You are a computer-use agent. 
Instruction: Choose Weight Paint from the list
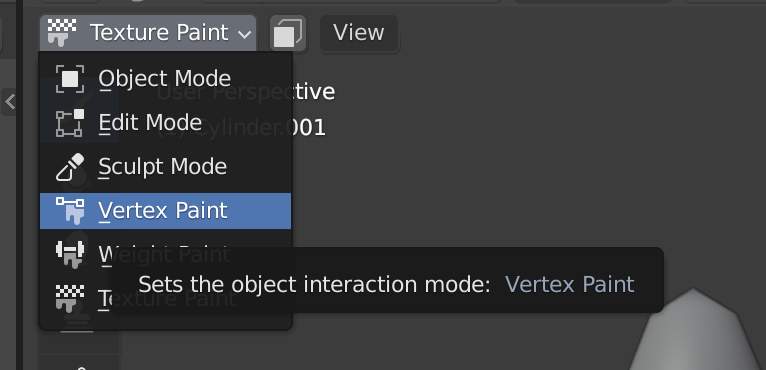(x=166, y=254)
